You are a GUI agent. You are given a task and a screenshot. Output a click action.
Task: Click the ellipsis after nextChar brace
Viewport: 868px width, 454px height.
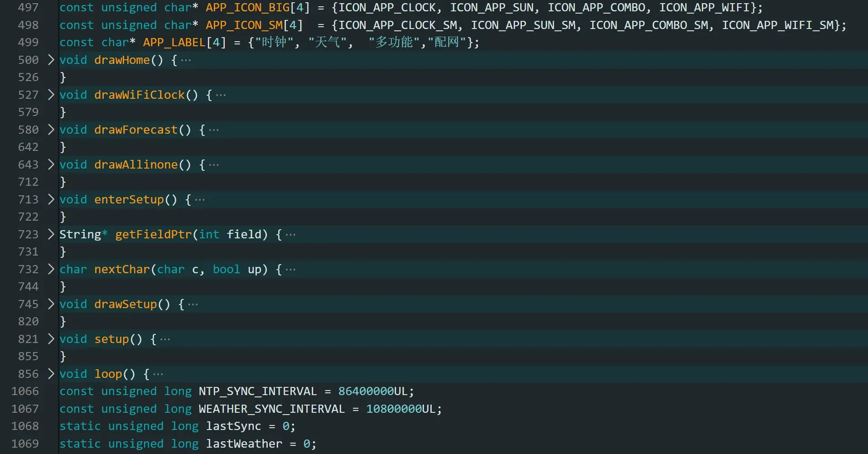coord(290,270)
